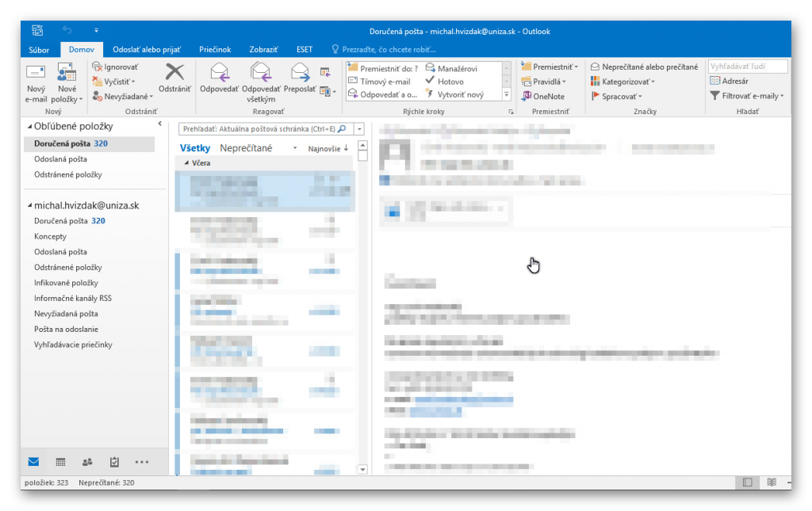
Task: Apply the Hotovo quick step
Action: coord(444,81)
